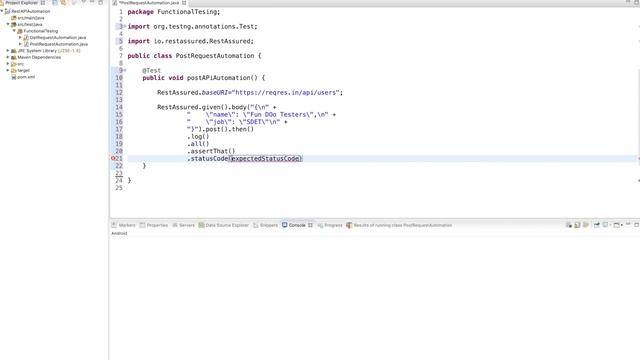This screenshot has width=640, height=360.
Task: Click the target folder icon
Action: pyautogui.click(x=13, y=70)
